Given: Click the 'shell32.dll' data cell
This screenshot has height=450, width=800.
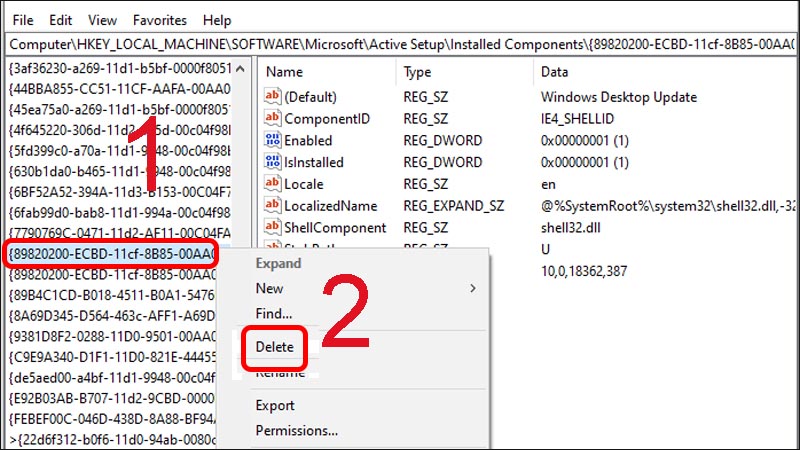Looking at the screenshot, I should (570, 228).
